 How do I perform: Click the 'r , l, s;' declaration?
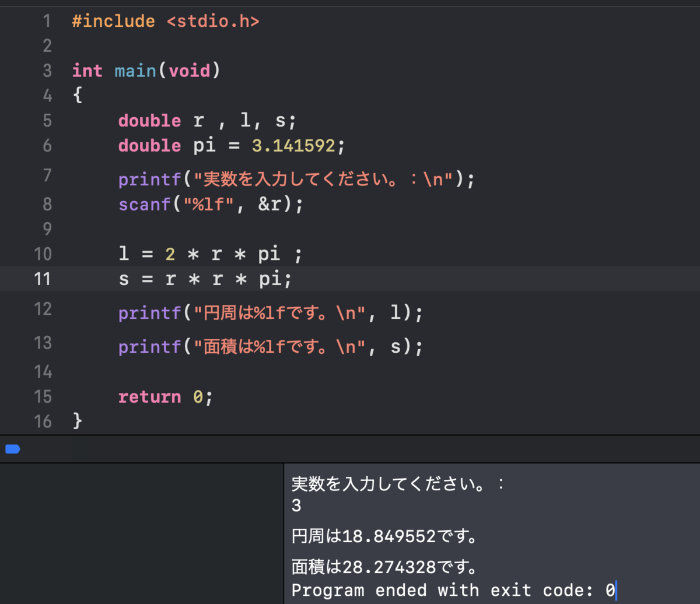click(x=245, y=121)
